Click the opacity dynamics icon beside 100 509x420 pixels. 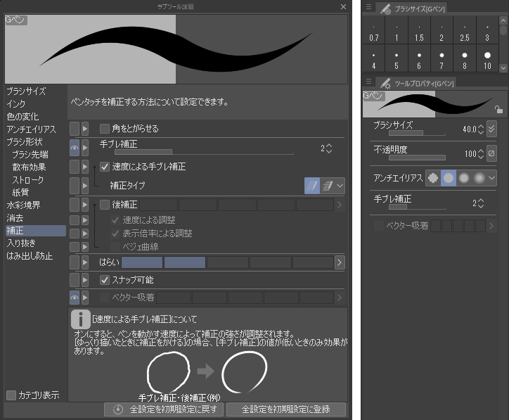pyautogui.click(x=491, y=153)
